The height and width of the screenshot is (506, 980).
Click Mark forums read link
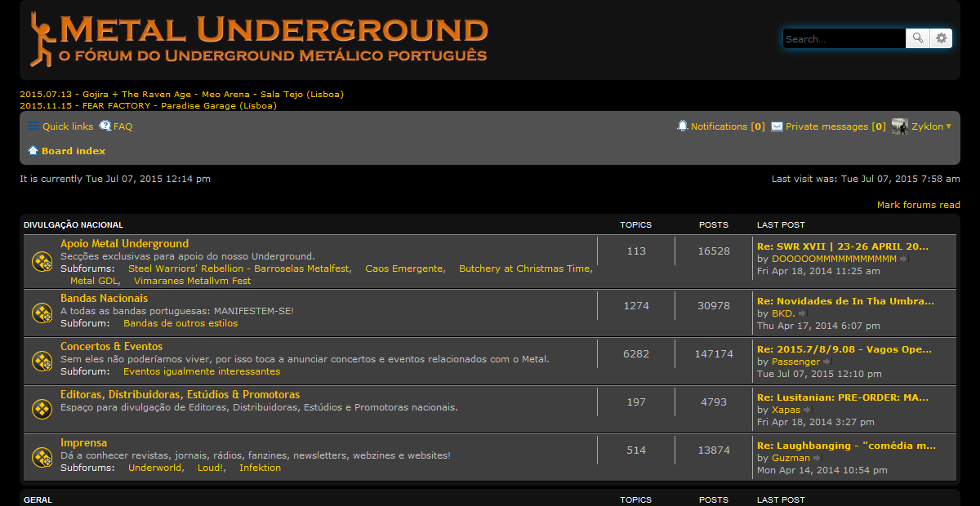[x=919, y=205]
